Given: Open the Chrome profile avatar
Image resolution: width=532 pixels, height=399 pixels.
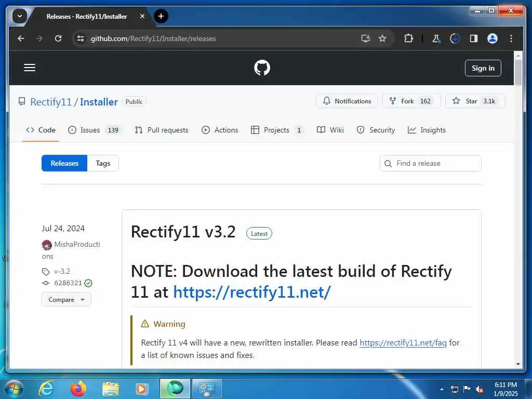Looking at the screenshot, I should pos(493,38).
